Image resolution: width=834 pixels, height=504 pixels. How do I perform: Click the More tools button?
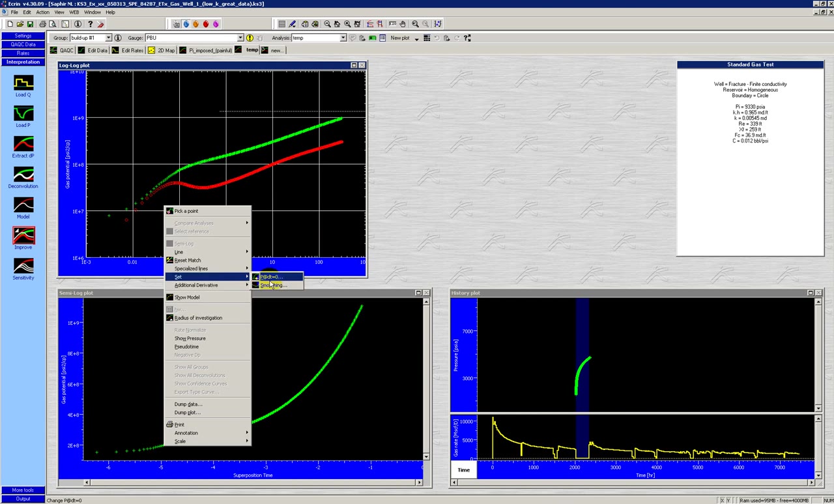[22, 490]
